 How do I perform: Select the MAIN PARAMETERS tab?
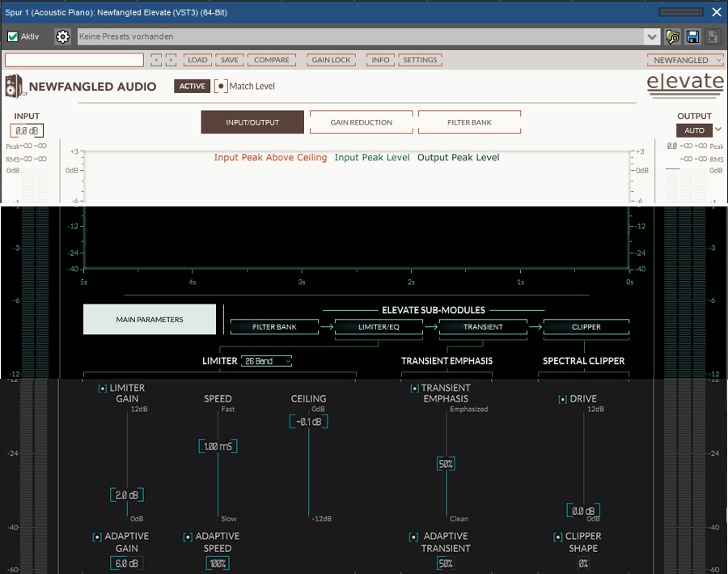tap(150, 319)
